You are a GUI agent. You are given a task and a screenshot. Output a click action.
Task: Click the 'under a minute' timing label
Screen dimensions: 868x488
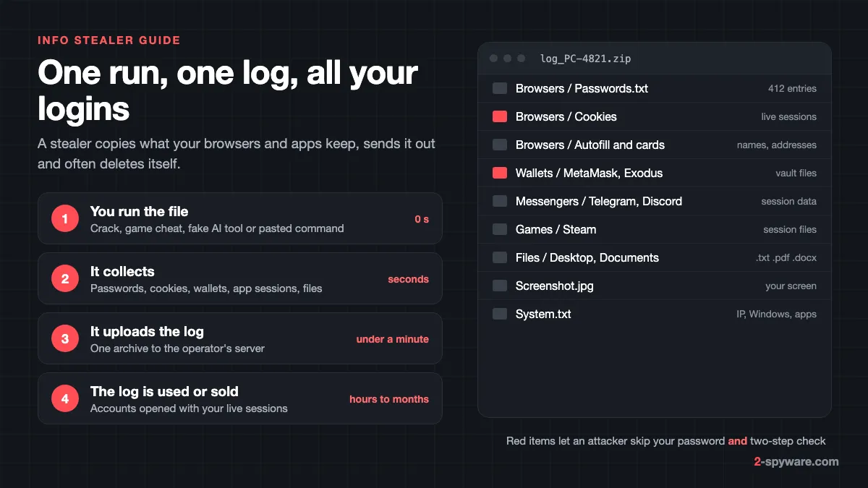(392, 339)
